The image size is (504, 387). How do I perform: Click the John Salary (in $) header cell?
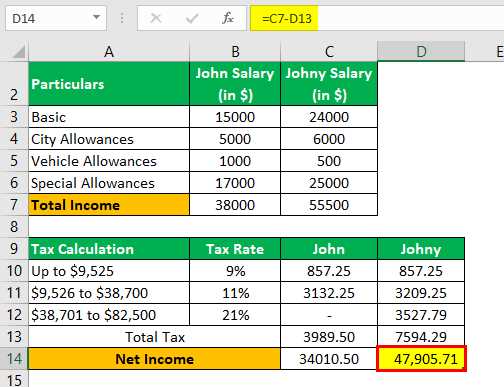[x=235, y=84]
